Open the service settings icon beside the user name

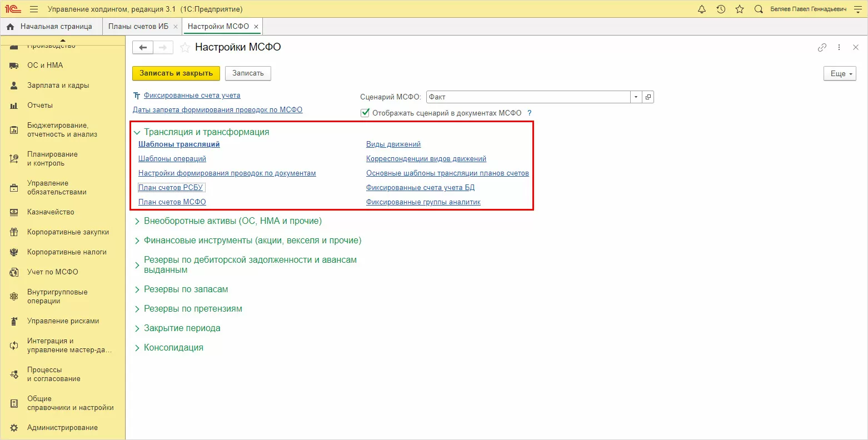pos(857,9)
